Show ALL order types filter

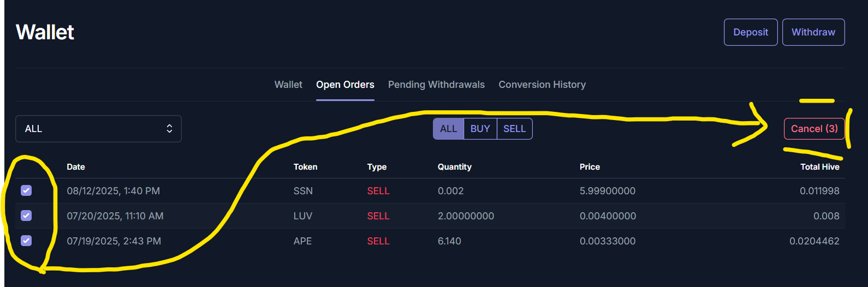[448, 129]
